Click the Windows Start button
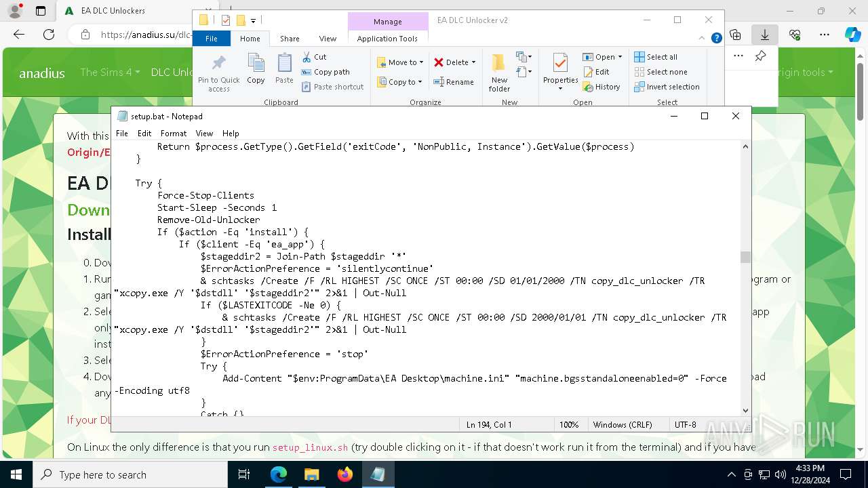 tap(16, 474)
